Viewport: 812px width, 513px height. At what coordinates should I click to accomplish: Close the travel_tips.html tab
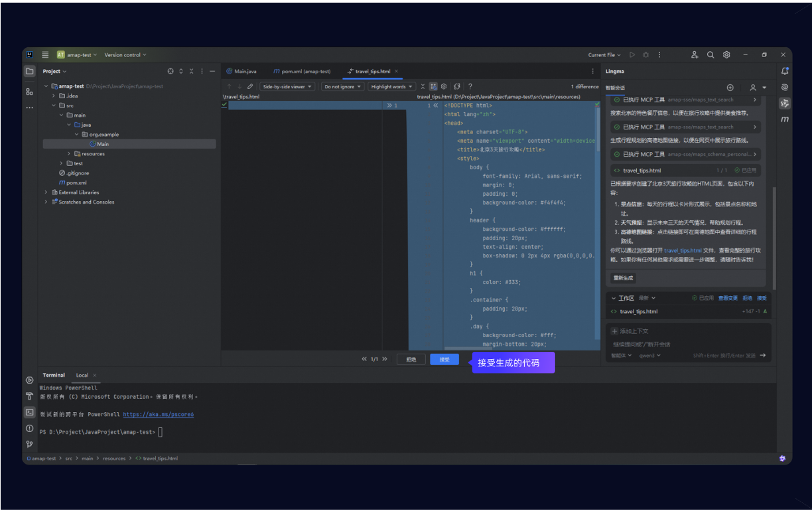[x=397, y=71]
